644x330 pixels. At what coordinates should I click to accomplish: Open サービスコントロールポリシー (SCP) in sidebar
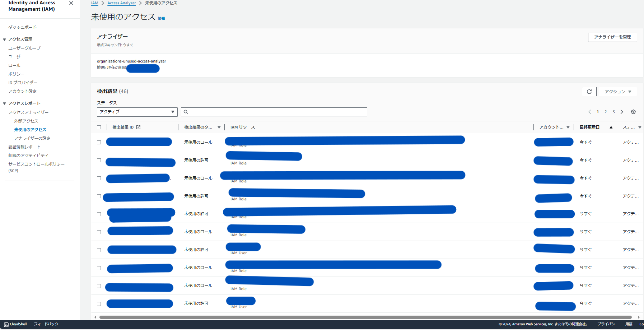click(x=36, y=167)
